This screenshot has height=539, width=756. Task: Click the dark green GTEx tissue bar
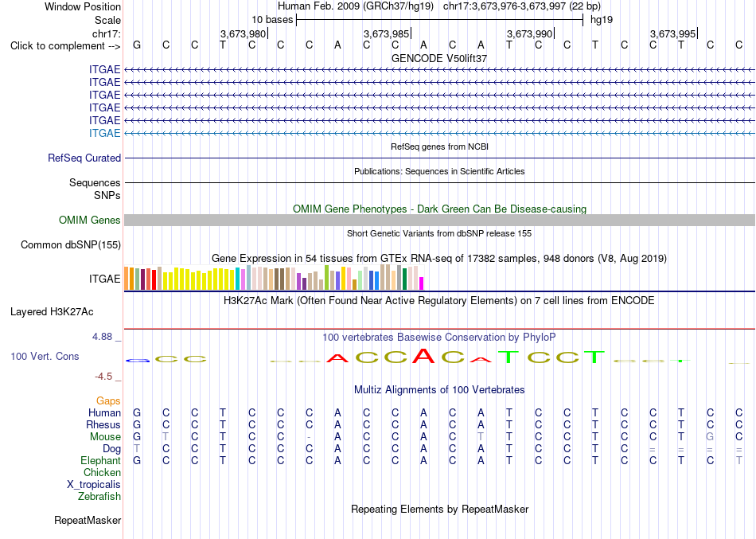(x=404, y=279)
